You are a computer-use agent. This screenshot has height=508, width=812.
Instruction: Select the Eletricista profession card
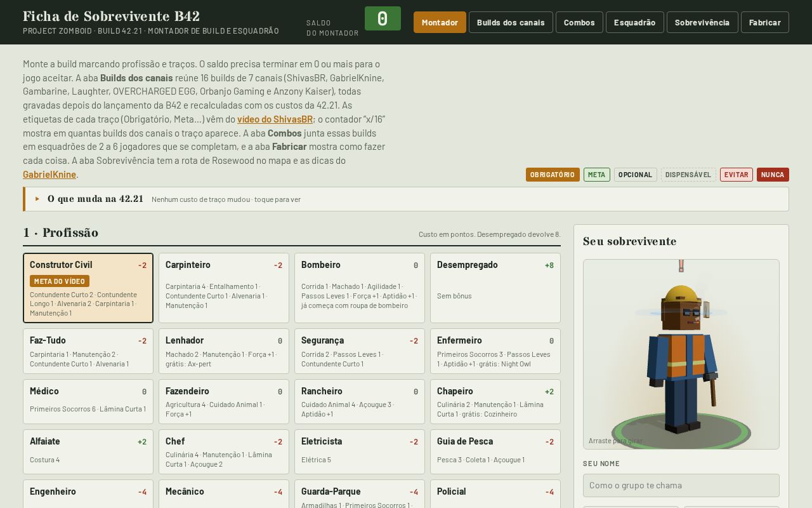click(360, 451)
